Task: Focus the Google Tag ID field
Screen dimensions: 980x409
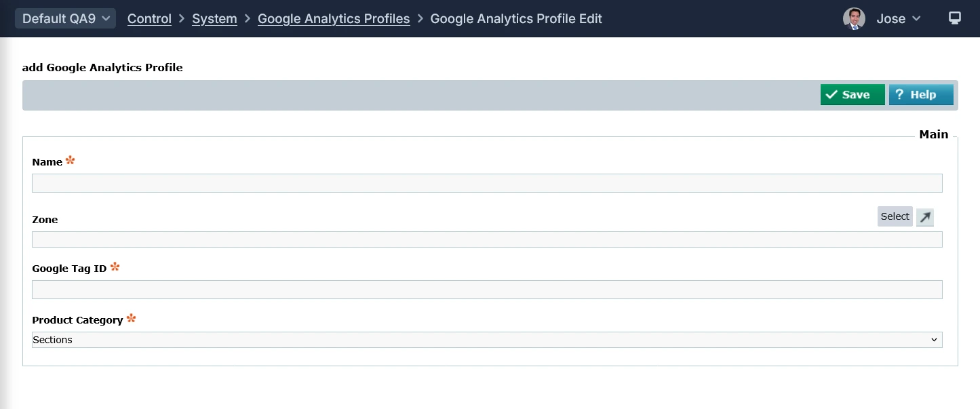Action: pos(486,290)
